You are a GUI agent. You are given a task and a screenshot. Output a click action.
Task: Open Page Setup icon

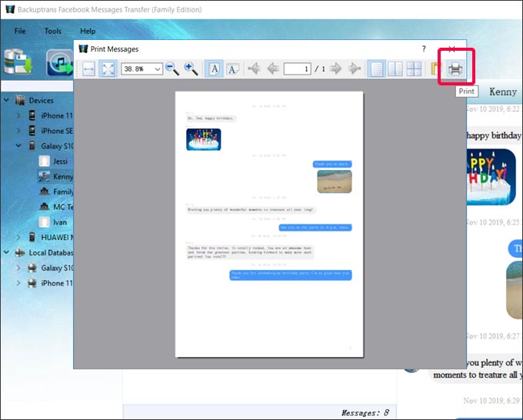(435, 69)
